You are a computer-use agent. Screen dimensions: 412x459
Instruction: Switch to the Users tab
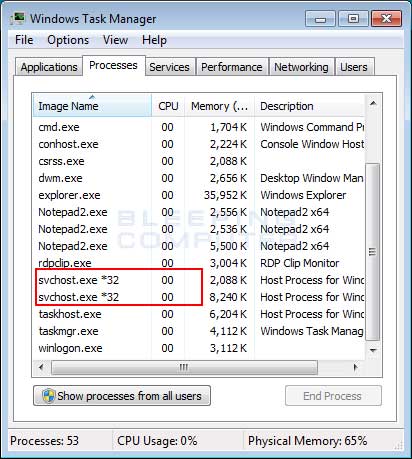click(x=354, y=67)
